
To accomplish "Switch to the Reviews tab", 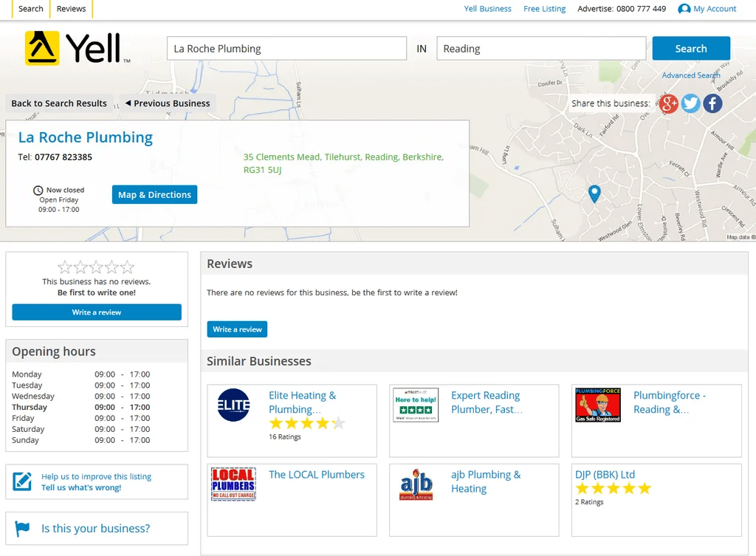I will (x=71, y=9).
